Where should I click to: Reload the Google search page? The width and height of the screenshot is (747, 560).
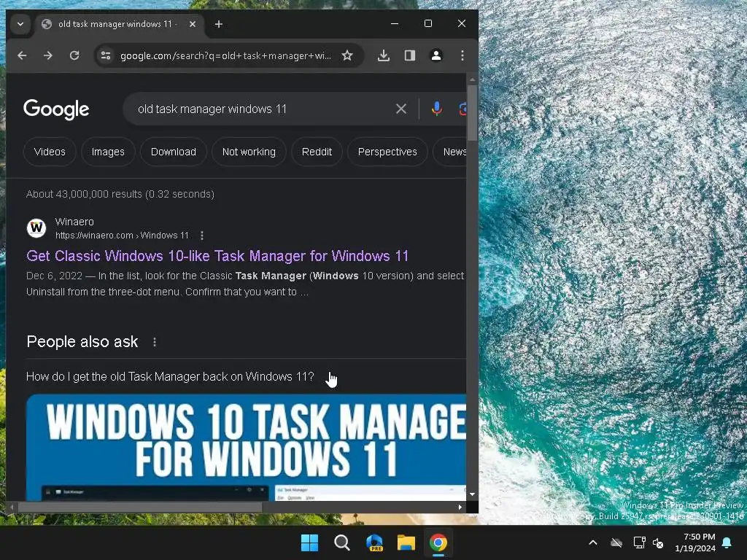tap(74, 55)
